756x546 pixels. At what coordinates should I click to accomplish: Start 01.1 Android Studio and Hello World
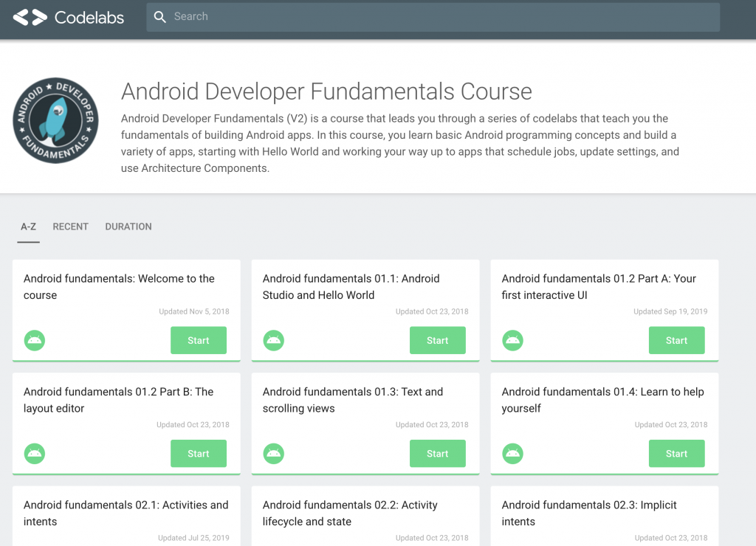[x=437, y=340]
